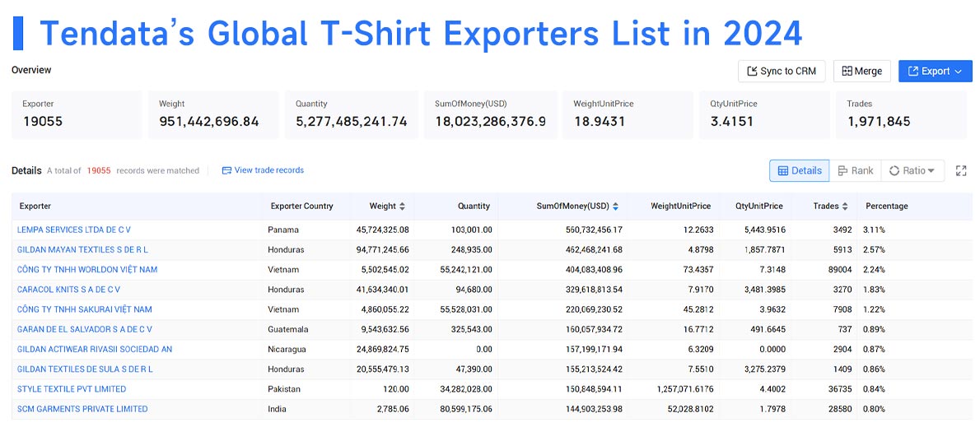Click the Exporter overview card showing 19055
980x427 pixels.
(77, 115)
